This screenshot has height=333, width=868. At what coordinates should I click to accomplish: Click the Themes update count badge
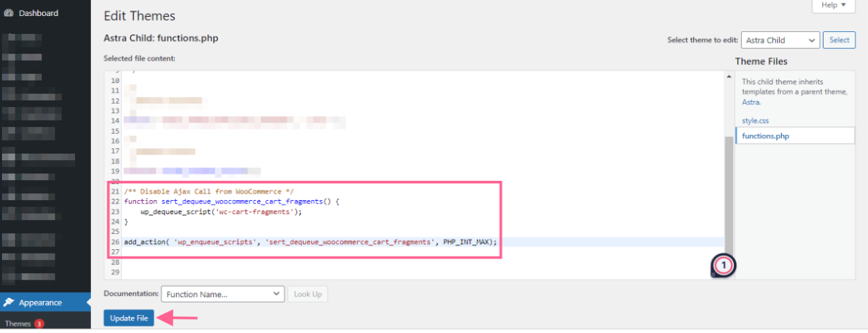pos(39,324)
